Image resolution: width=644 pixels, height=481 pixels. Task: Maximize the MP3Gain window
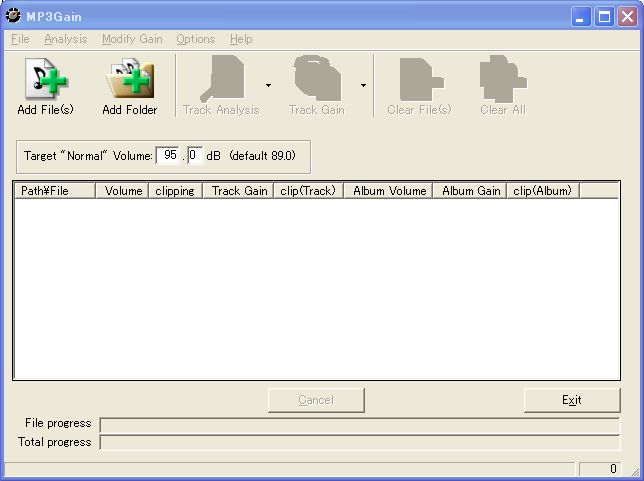click(604, 17)
